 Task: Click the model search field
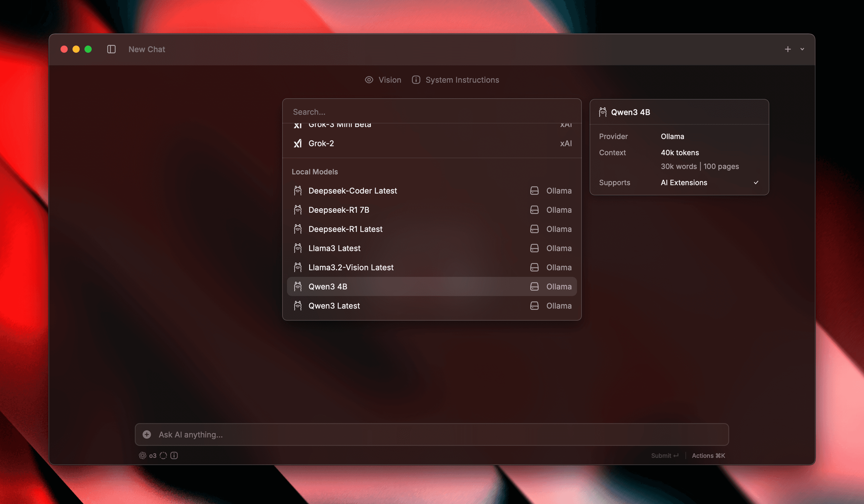point(431,112)
